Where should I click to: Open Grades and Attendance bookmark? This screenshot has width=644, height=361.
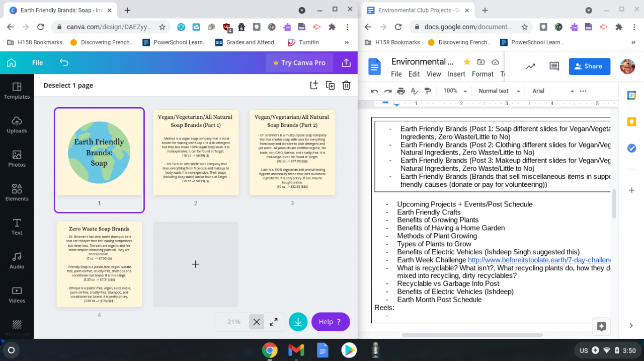coord(247,42)
